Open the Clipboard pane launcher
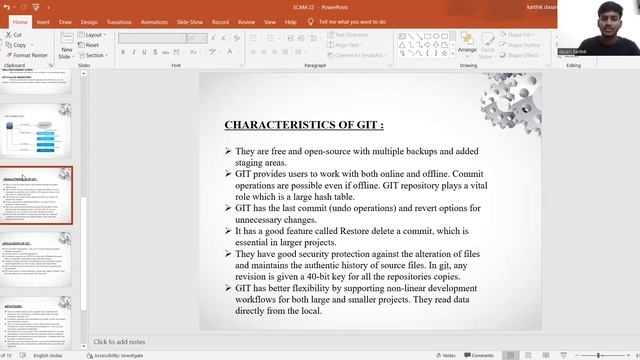Viewport: 640px width, 360px height. point(51,65)
